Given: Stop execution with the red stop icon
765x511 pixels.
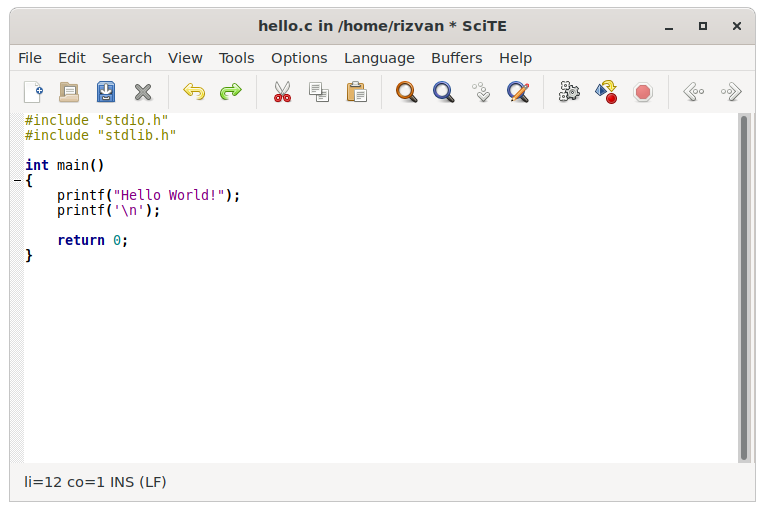Looking at the screenshot, I should [643, 92].
